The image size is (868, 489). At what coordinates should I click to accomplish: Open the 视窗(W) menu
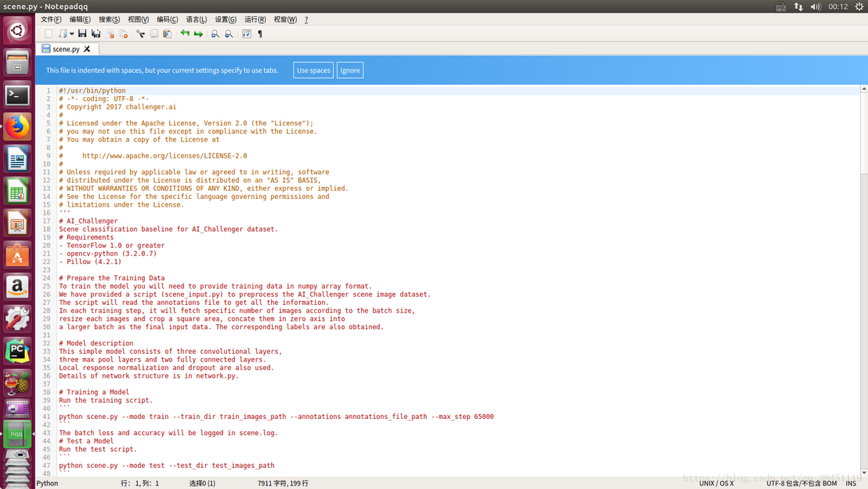point(285,20)
